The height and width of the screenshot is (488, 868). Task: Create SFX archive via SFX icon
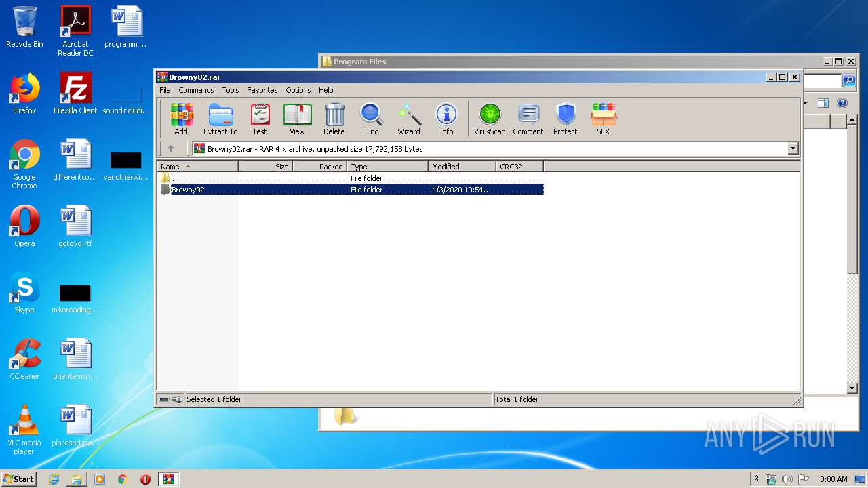coord(603,119)
